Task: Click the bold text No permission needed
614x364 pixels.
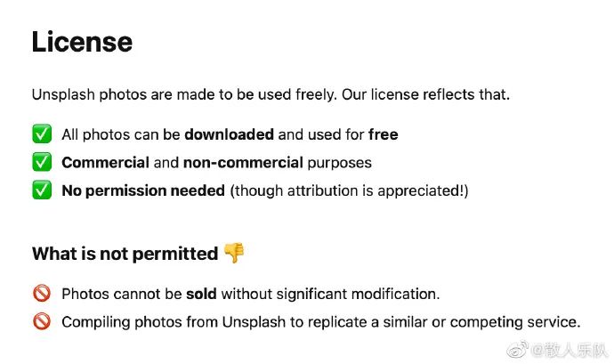Action: pyautogui.click(x=143, y=190)
